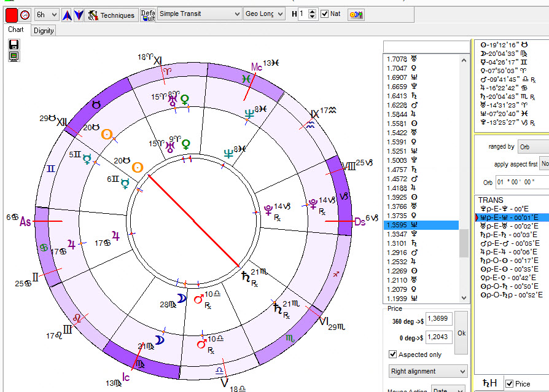Select the Jupiter-E-Jupiter 00'06'E transit row
The width and height of the screenshot is (549, 392).
click(512, 252)
